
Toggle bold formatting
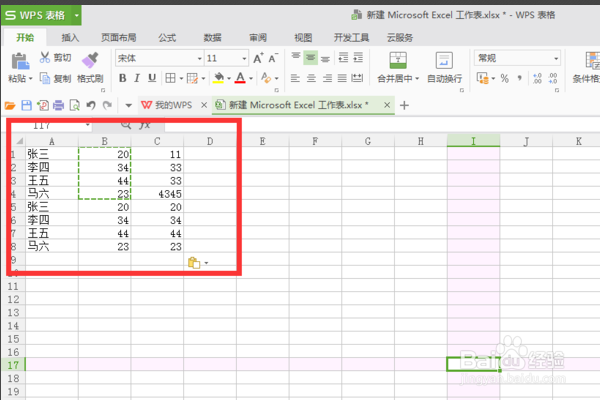pos(122,78)
